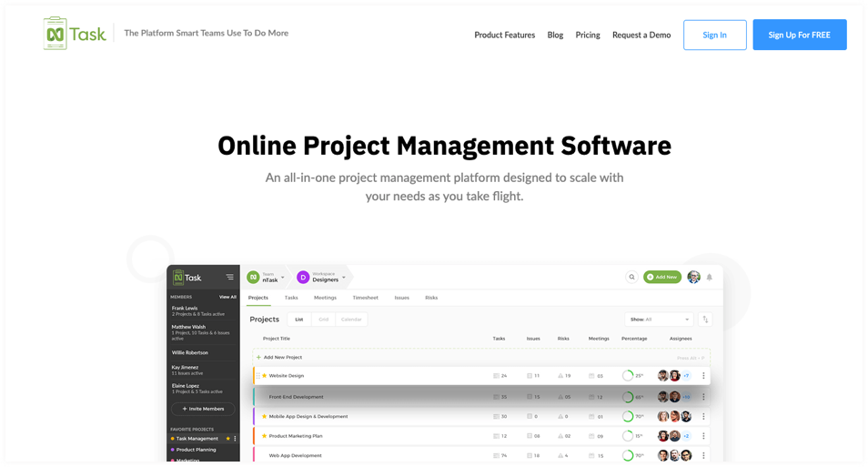Screen dimensions: 868x467
Task: Open three-dot menu for Product Marketing Plan
Action: pos(703,436)
